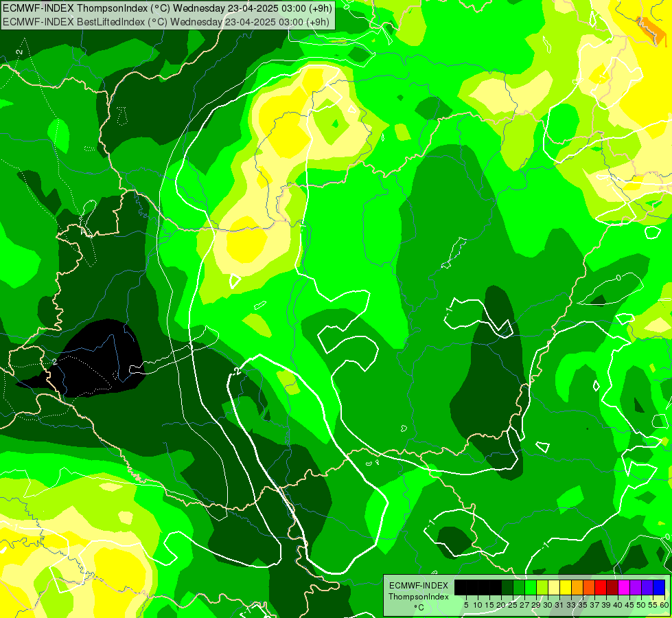Screen dimensions: 672x618
Task: Click legend tick label '40'
Action: (618, 605)
